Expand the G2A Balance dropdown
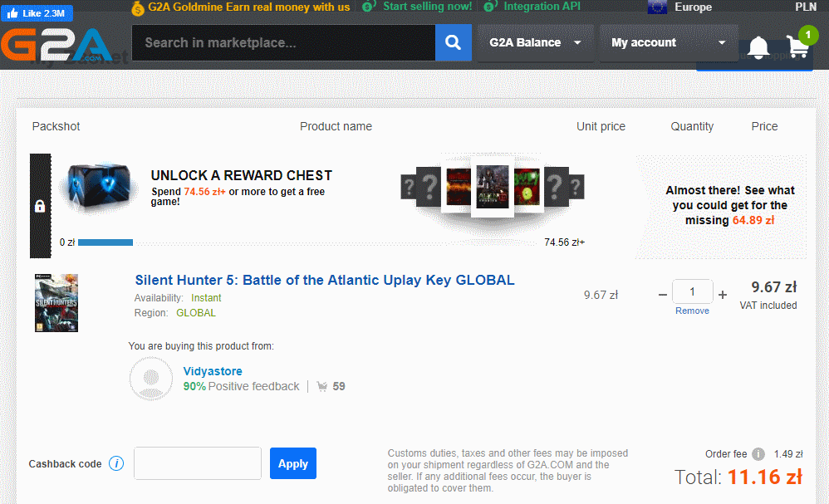 click(535, 42)
